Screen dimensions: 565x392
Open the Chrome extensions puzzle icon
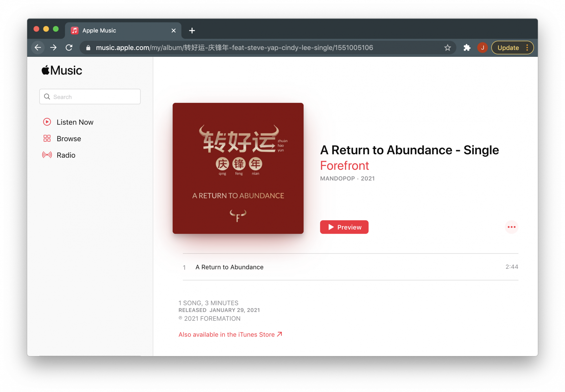467,47
